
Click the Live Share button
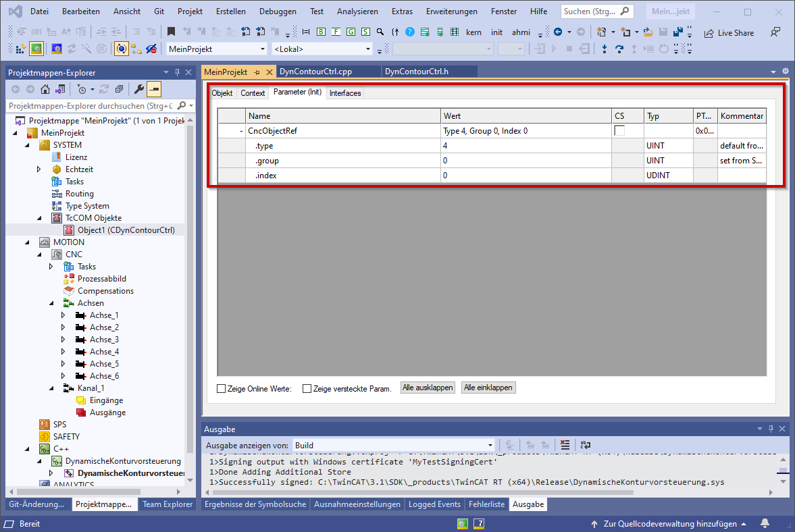[x=729, y=33]
